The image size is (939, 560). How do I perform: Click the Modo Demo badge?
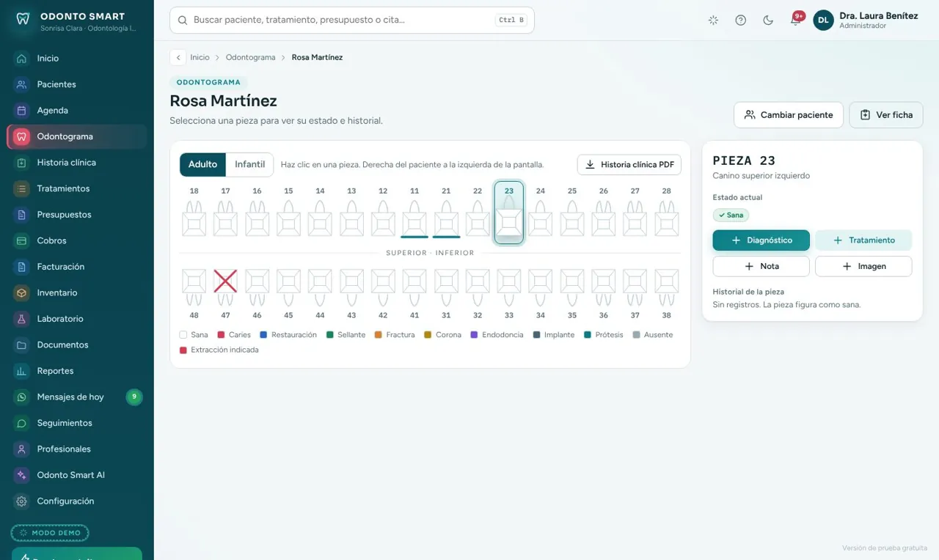pos(50,533)
